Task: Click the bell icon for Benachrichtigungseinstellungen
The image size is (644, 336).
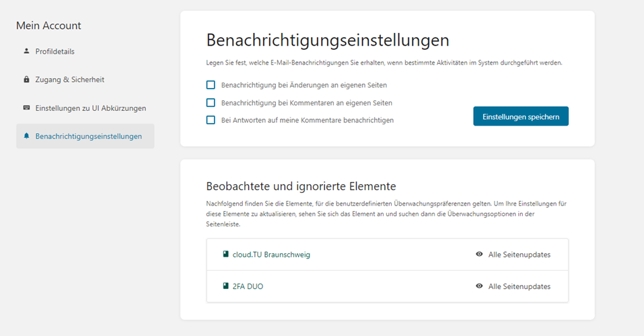Action: point(27,136)
